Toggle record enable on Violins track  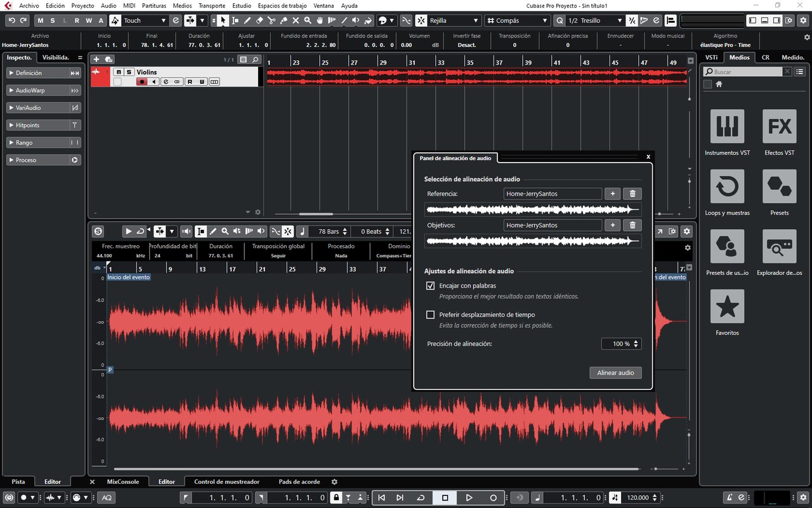[x=142, y=82]
